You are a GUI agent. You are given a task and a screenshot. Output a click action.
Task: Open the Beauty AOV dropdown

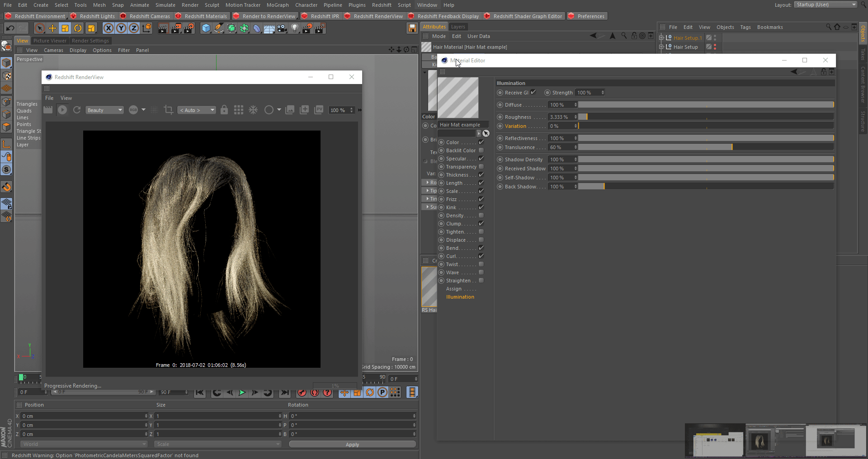pos(104,110)
